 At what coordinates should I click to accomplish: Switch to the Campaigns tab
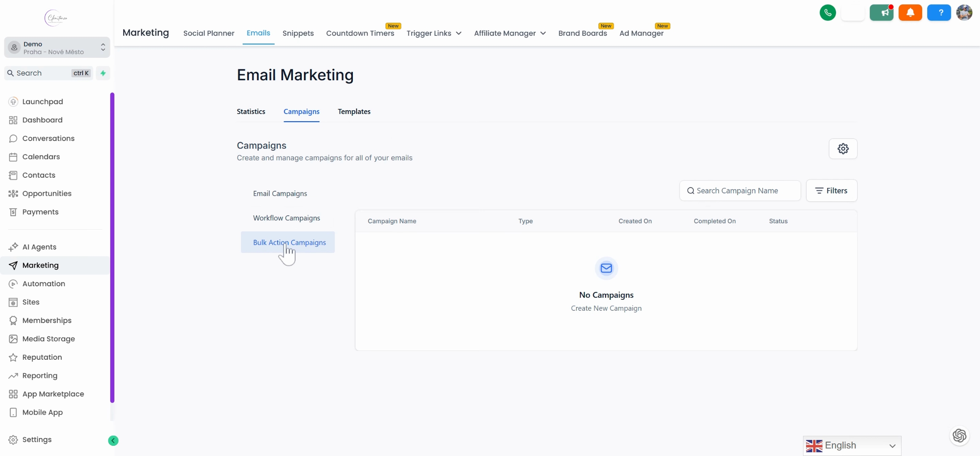301,111
